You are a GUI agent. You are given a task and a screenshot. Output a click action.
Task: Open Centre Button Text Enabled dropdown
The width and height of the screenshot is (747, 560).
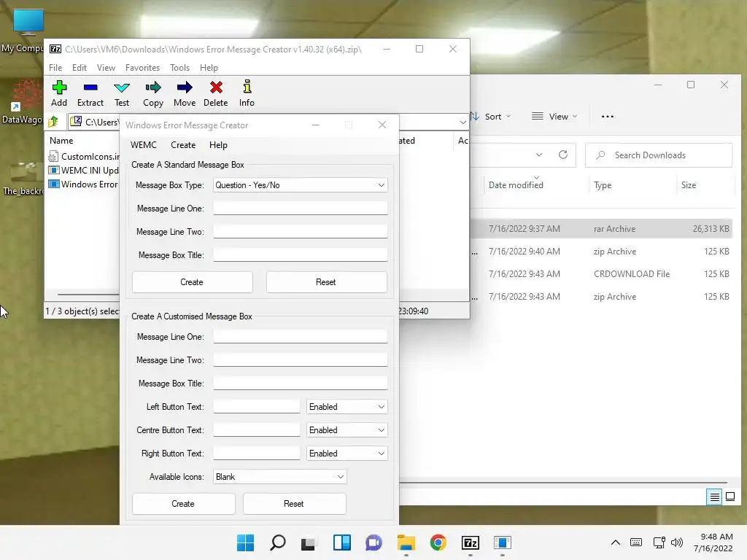point(347,430)
